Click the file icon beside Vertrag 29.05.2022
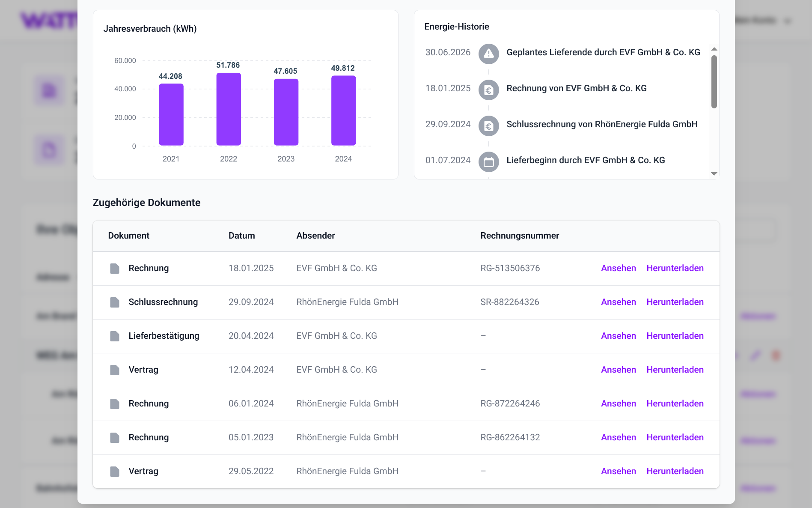 (x=114, y=471)
